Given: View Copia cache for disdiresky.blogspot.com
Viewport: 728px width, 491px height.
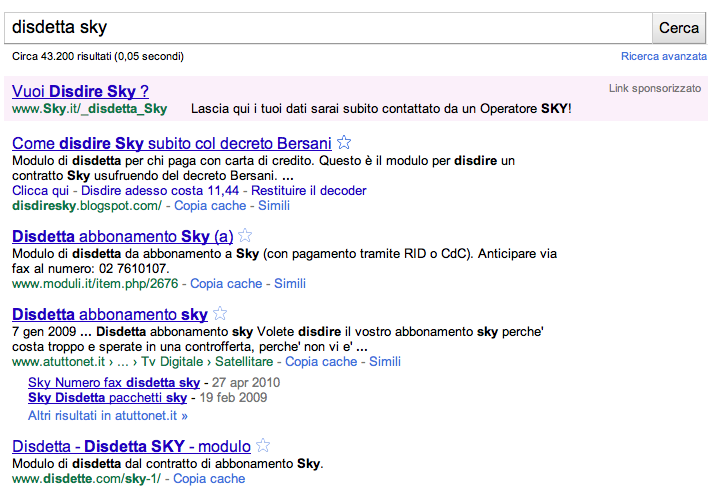Looking at the screenshot, I should (210, 206).
